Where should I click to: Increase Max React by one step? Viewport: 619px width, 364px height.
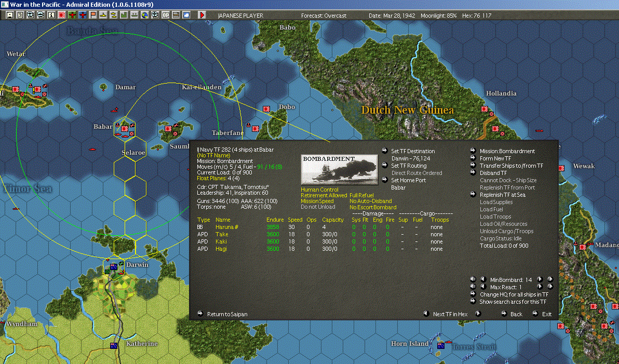[540, 287]
